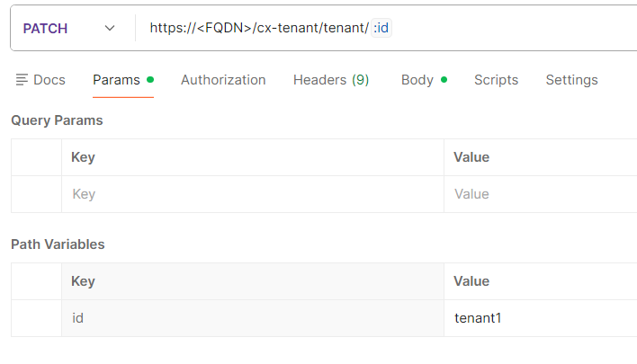637x364 pixels.
Task: Click the Query Params Value column header
Action: pos(471,157)
